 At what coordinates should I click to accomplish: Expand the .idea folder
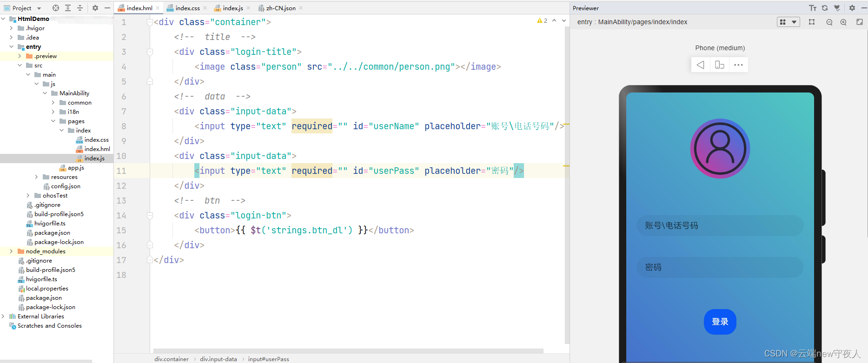pyautogui.click(x=12, y=37)
